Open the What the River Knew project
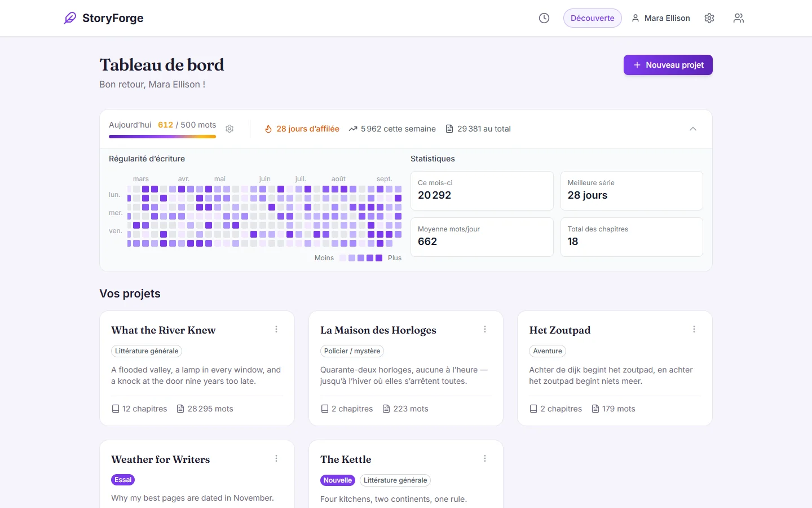This screenshot has height=508, width=812. click(x=164, y=330)
